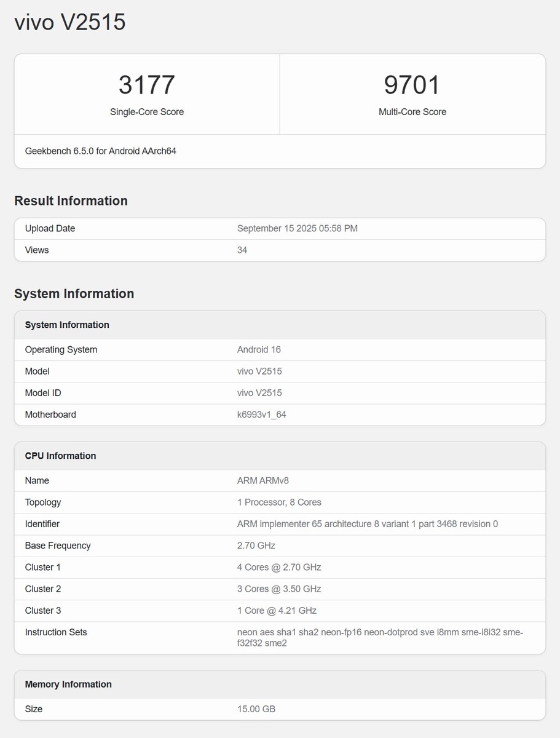Click the Android 16 operating system value
The height and width of the screenshot is (738, 560).
pos(259,350)
